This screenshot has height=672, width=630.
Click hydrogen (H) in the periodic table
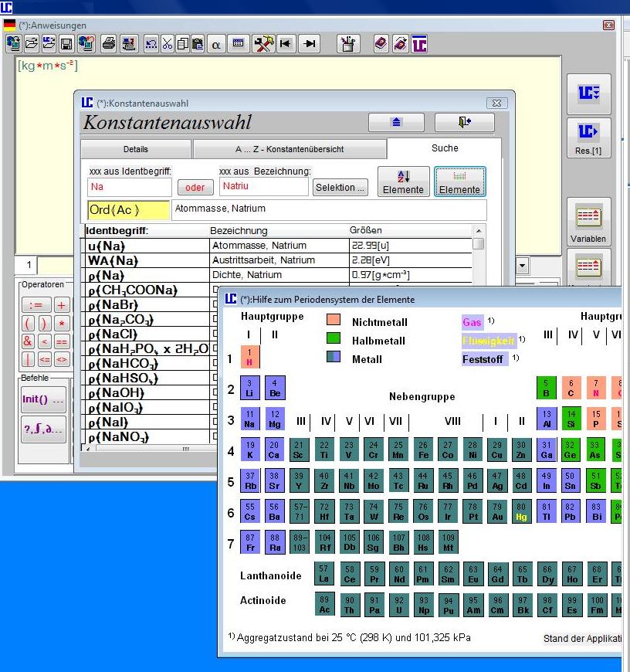pyautogui.click(x=249, y=357)
